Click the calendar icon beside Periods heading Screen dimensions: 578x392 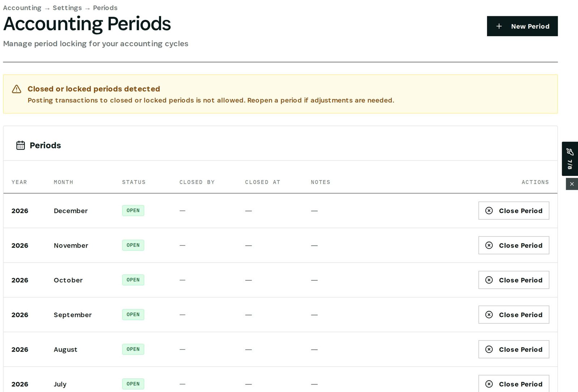[x=21, y=145]
